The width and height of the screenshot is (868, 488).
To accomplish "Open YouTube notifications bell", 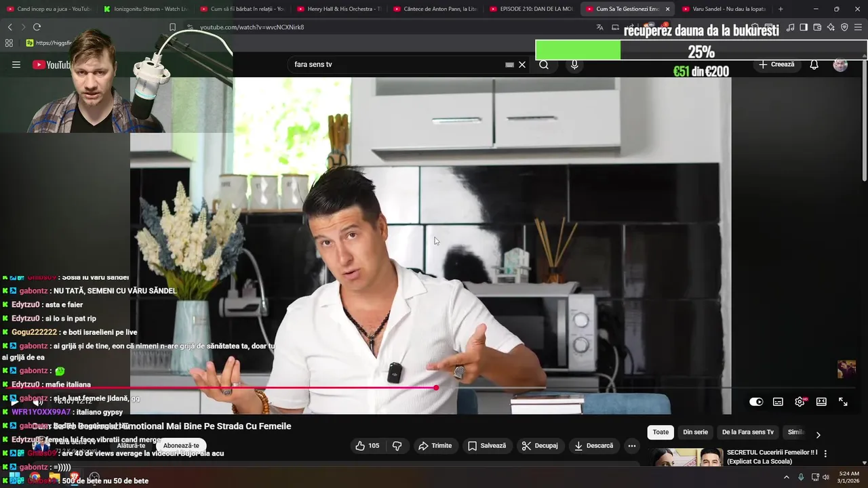I will 814,64.
